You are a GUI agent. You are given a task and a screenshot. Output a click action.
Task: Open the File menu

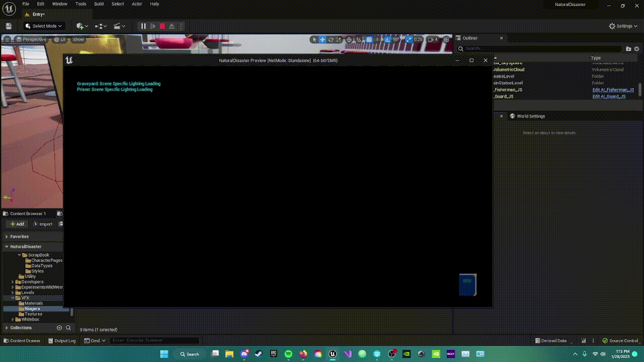[26, 4]
